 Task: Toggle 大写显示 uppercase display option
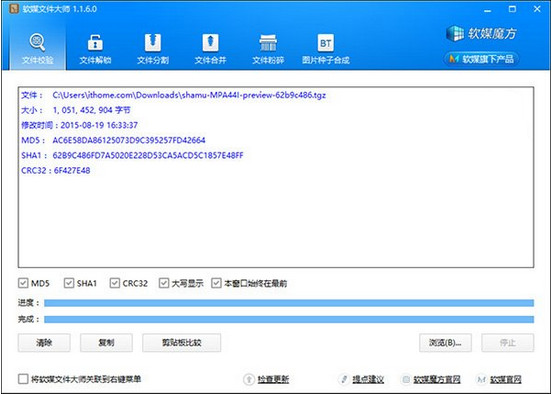point(164,283)
